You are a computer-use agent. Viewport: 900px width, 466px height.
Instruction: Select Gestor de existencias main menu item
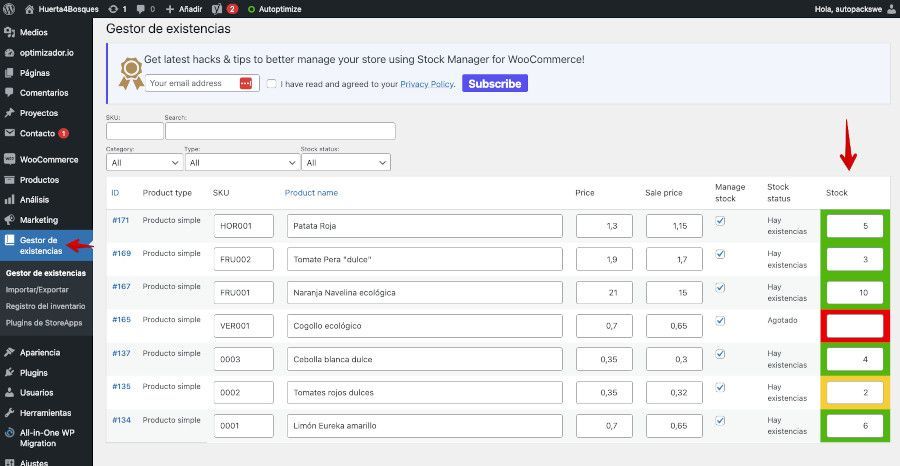click(x=46, y=246)
